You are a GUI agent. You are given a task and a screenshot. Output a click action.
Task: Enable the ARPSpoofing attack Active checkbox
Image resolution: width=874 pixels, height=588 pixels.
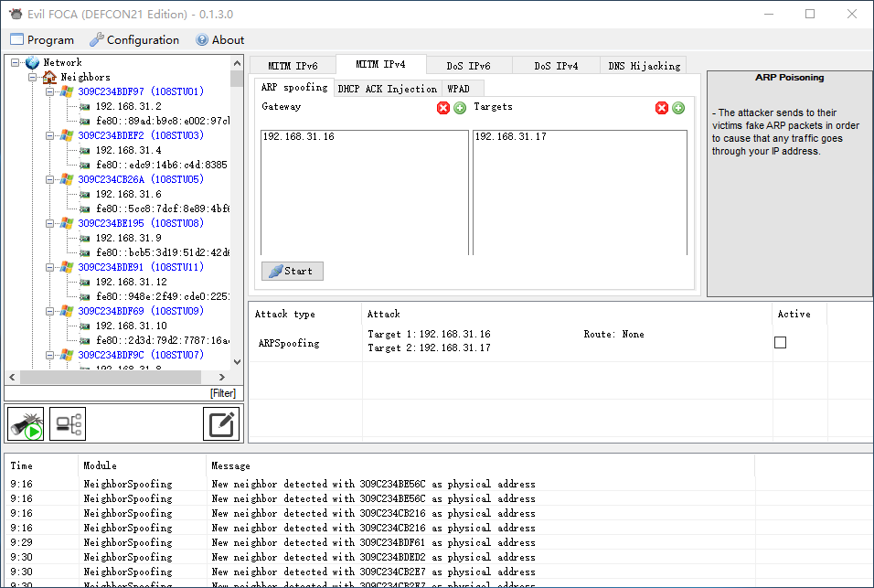tap(781, 342)
